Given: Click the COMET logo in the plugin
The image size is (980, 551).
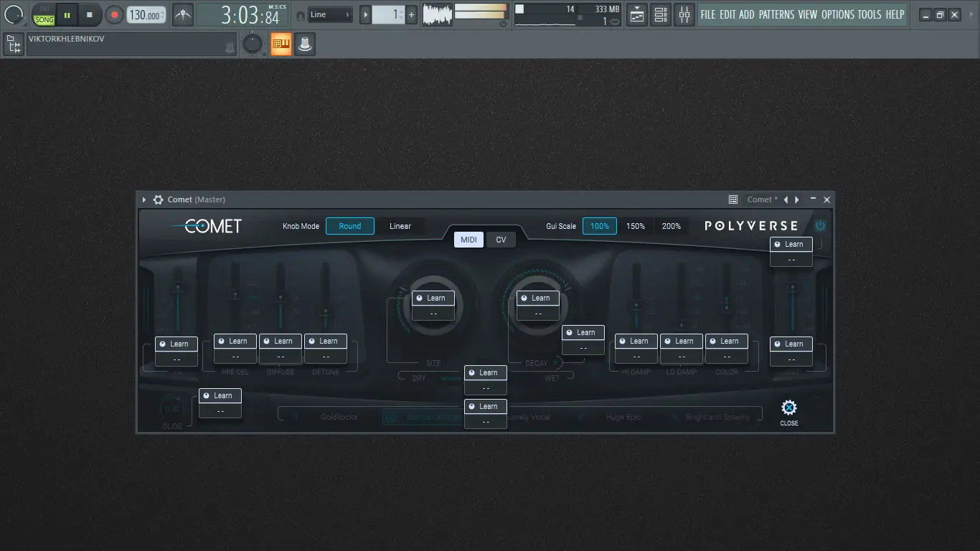Looking at the screenshot, I should point(207,226).
